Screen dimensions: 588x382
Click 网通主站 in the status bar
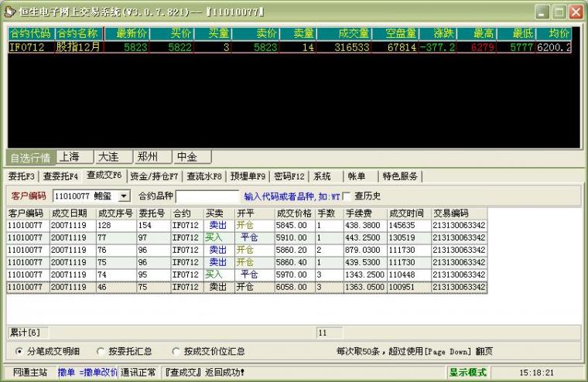[30, 372]
